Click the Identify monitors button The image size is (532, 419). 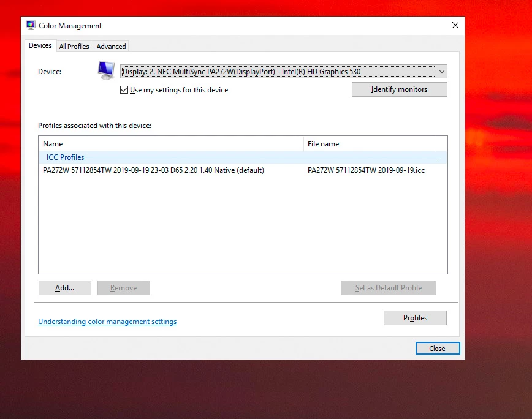[400, 89]
